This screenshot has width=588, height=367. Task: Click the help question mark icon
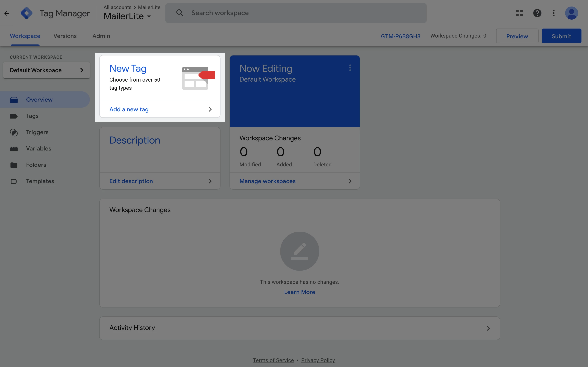tap(537, 13)
